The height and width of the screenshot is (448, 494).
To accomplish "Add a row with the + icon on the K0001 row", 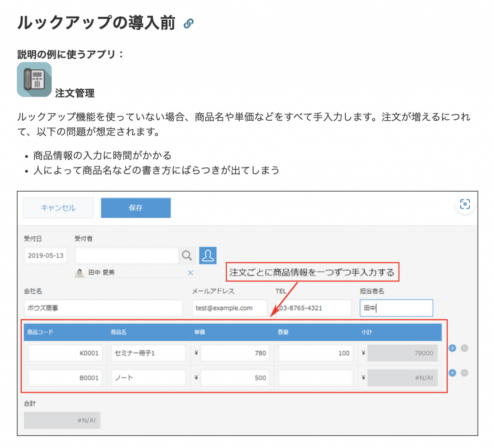I will click(x=452, y=348).
